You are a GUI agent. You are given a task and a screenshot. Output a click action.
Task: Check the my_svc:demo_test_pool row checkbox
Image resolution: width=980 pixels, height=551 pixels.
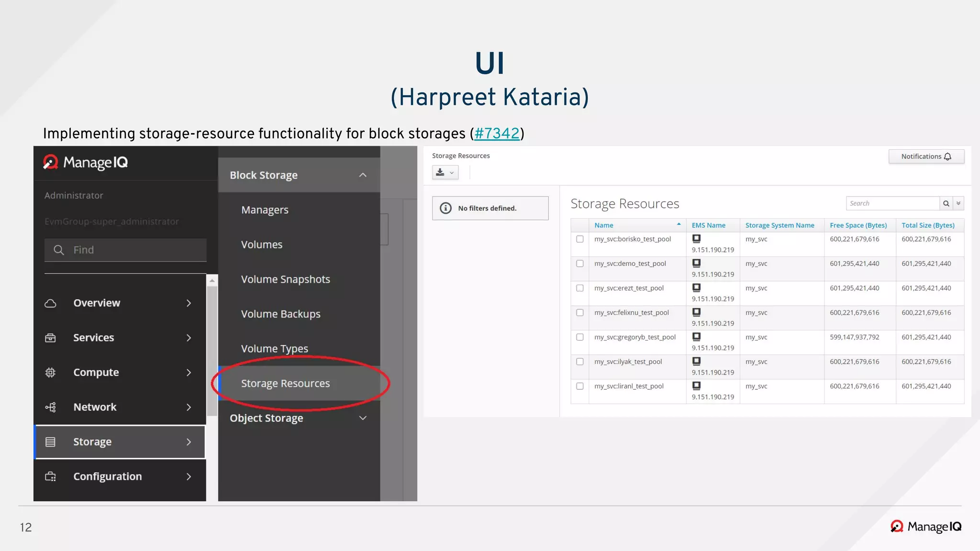(x=580, y=264)
